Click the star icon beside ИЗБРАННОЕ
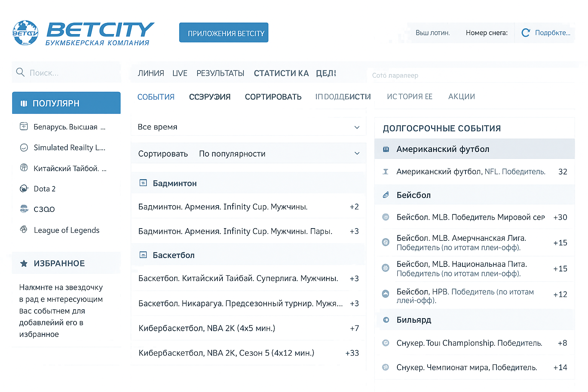This screenshot has height=392, width=588. (24, 263)
